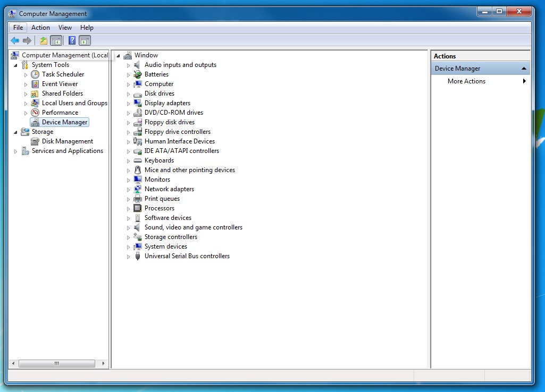
Task: Expand the Display adapters node
Action: pos(128,104)
